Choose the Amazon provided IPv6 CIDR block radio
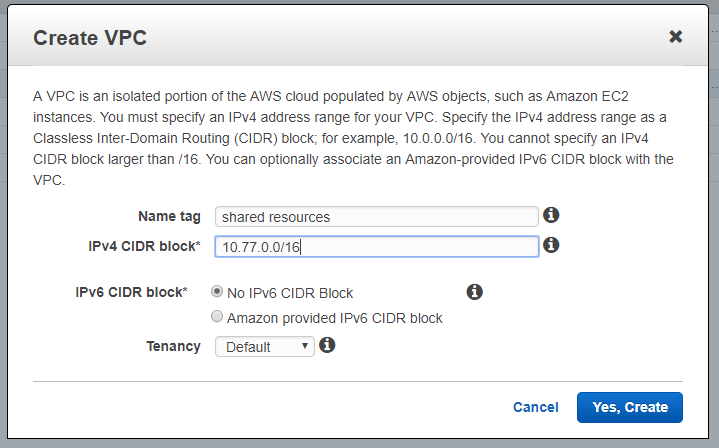719x448 pixels. click(217, 317)
